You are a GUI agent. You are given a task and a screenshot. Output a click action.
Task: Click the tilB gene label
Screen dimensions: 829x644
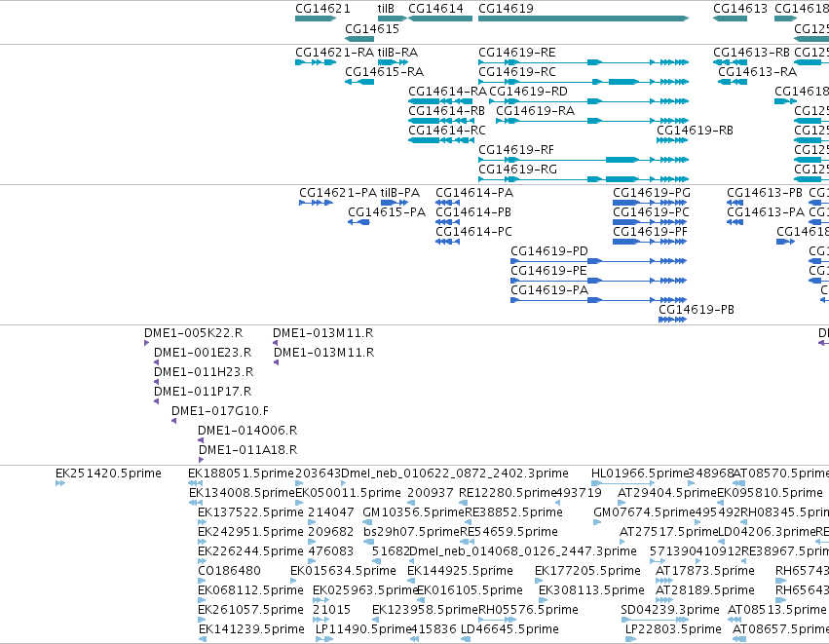click(386, 9)
